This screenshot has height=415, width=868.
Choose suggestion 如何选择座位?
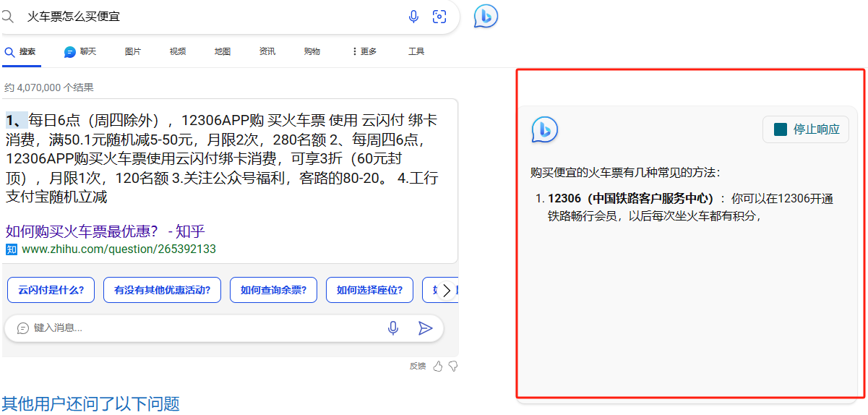tap(369, 290)
